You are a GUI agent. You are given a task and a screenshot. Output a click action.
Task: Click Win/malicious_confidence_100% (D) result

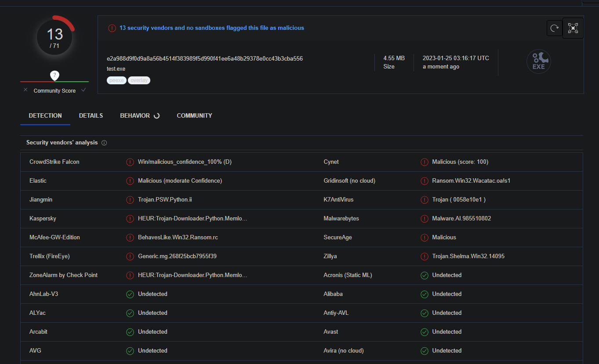[x=185, y=162]
